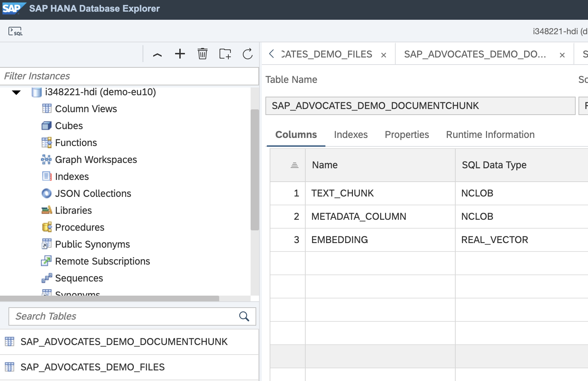Click the Procedures icon
Image resolution: width=588 pixels, height=381 pixels.
(x=47, y=227)
